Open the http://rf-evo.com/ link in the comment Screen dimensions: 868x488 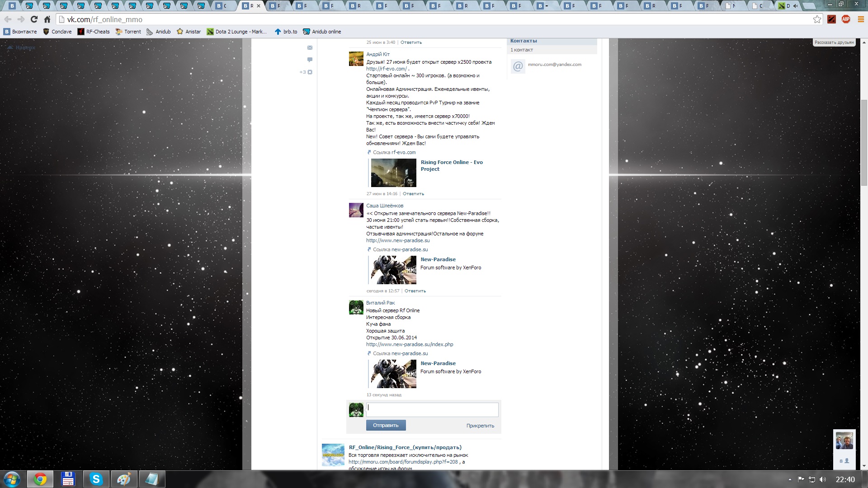pos(387,69)
